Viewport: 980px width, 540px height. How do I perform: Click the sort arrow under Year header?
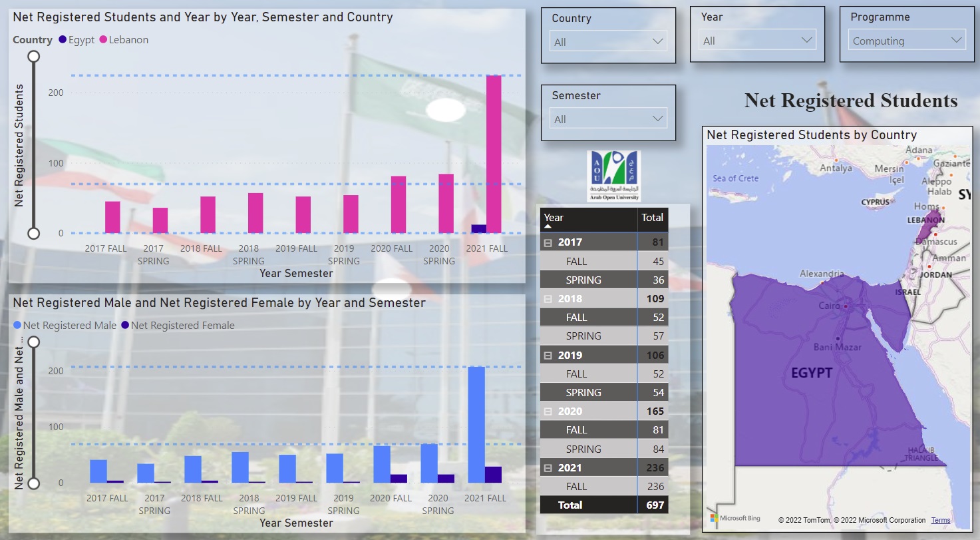[x=548, y=227]
